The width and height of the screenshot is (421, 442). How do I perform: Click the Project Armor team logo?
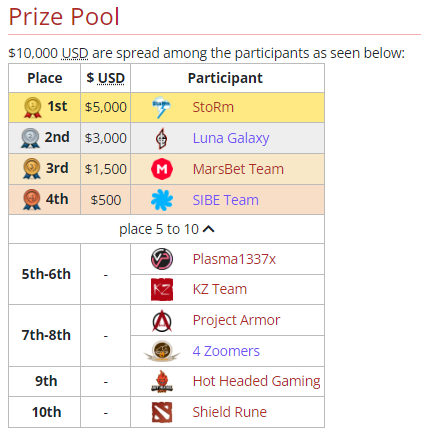[x=162, y=320]
